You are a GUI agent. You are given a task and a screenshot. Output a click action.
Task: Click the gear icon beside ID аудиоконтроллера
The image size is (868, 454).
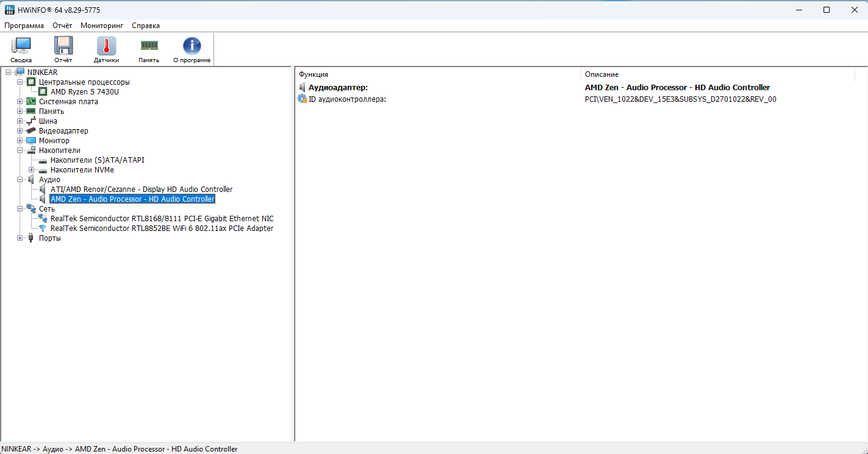[x=303, y=99]
